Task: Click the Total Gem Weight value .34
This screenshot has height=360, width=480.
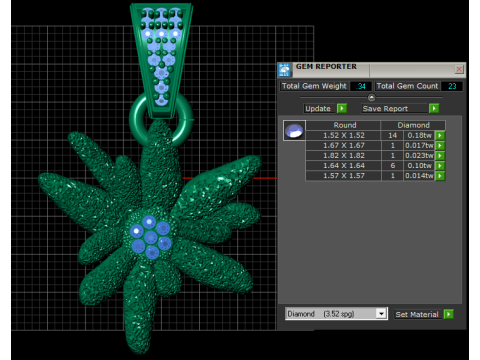Action: click(361, 86)
